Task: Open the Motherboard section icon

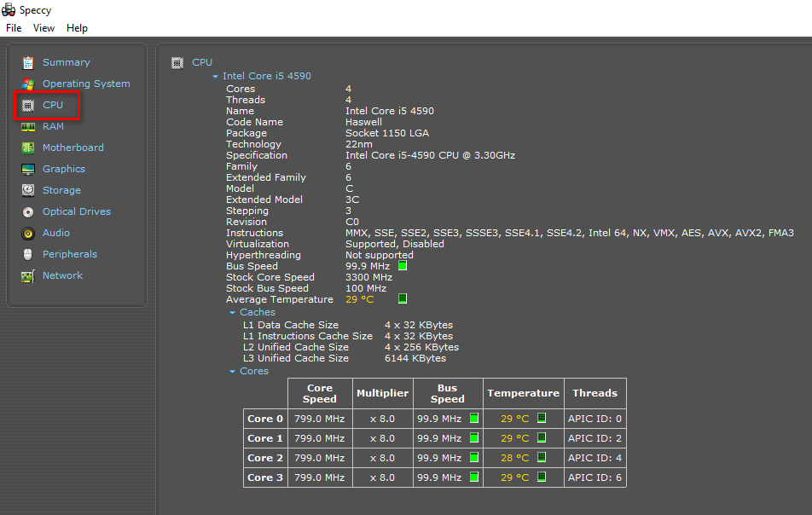Action: pyautogui.click(x=28, y=148)
